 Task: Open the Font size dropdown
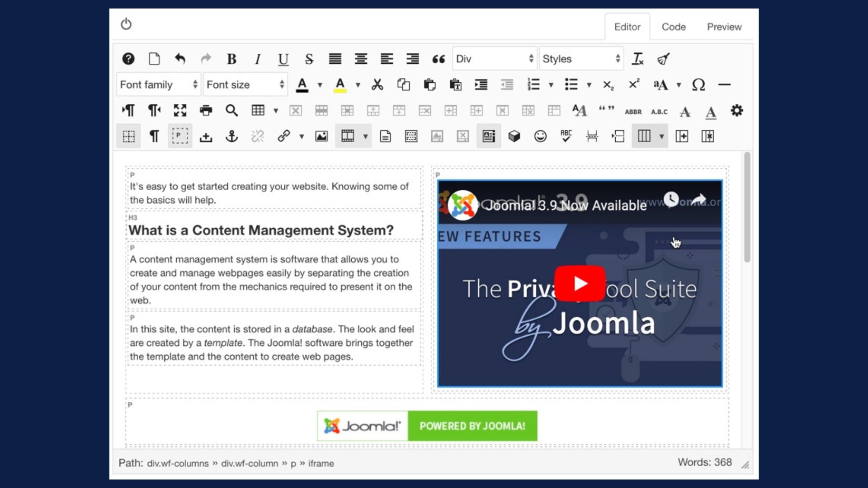[245, 84]
